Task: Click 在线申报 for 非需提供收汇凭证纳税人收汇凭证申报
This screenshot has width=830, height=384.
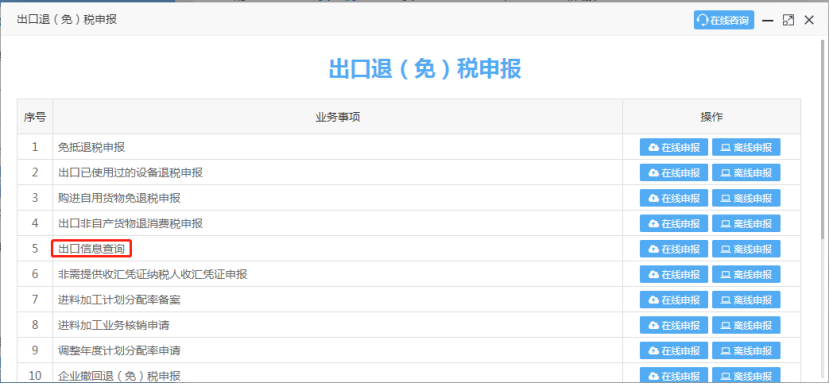Action: click(673, 274)
